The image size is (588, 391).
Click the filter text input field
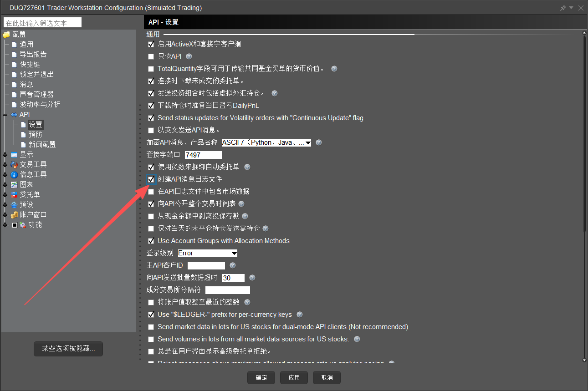pos(42,23)
